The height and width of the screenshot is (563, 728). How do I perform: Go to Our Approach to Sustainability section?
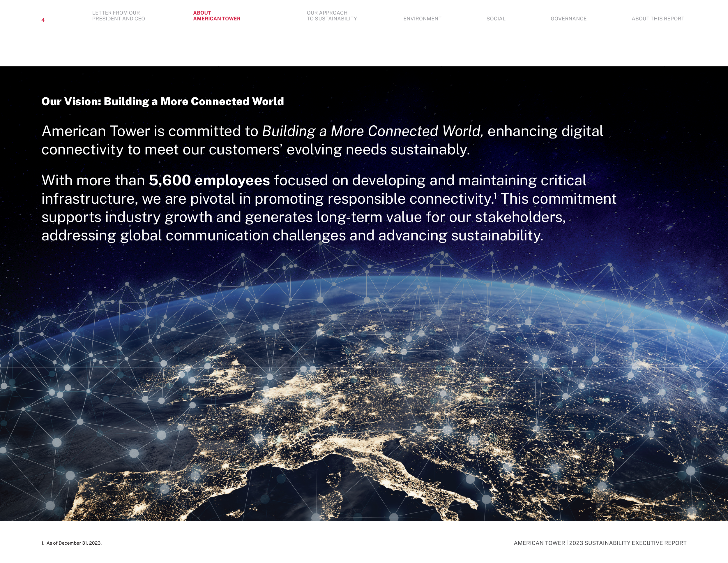332,16
